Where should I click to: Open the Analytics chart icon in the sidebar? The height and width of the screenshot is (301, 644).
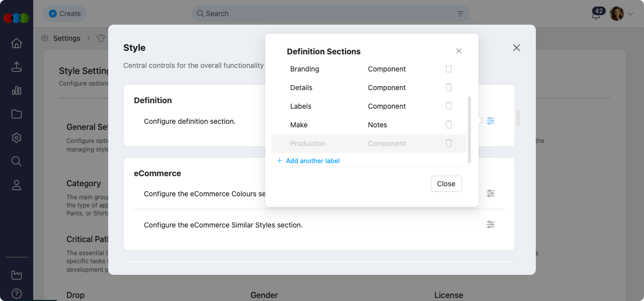pos(16,91)
